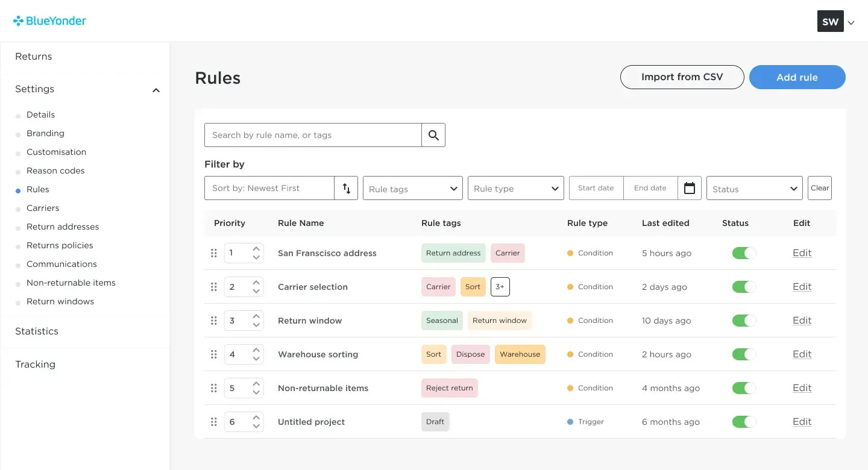Screen dimensions: 868x470
Task: Grab drag handle for Carrier selection row
Action: pos(213,287)
